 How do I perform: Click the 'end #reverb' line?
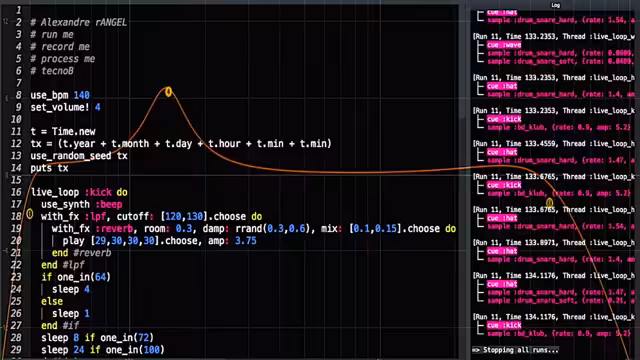pyautogui.click(x=82, y=253)
